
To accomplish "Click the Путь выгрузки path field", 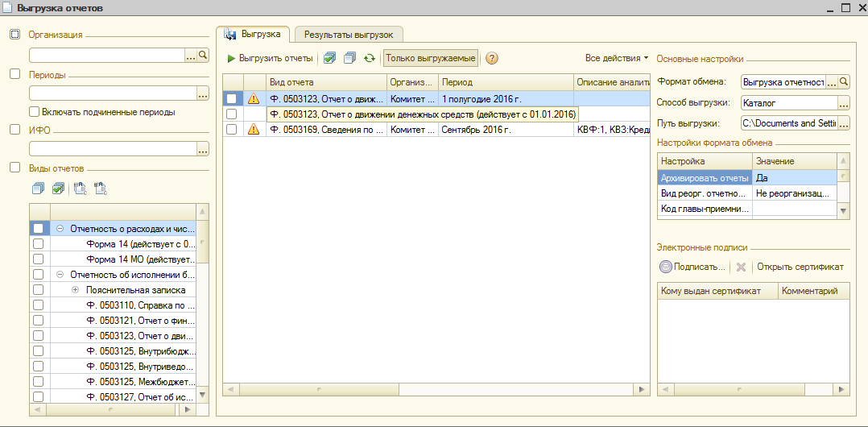I will click(x=789, y=123).
